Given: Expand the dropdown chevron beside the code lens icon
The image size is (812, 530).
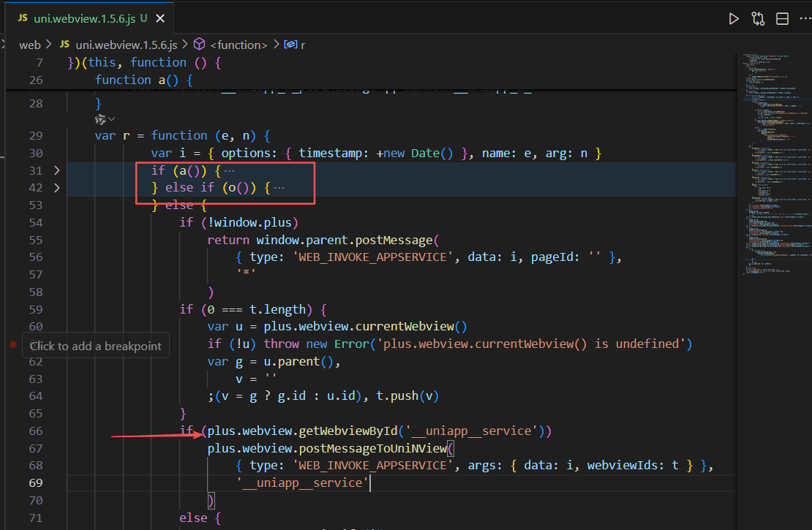Looking at the screenshot, I should click(112, 118).
